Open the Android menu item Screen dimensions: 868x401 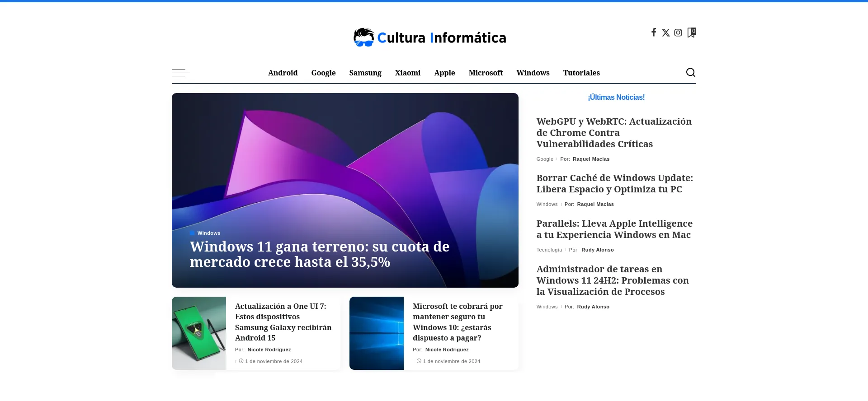(x=283, y=73)
